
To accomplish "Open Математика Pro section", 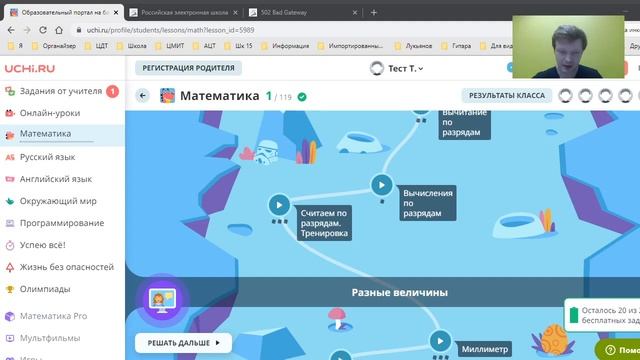I will (x=53, y=316).
